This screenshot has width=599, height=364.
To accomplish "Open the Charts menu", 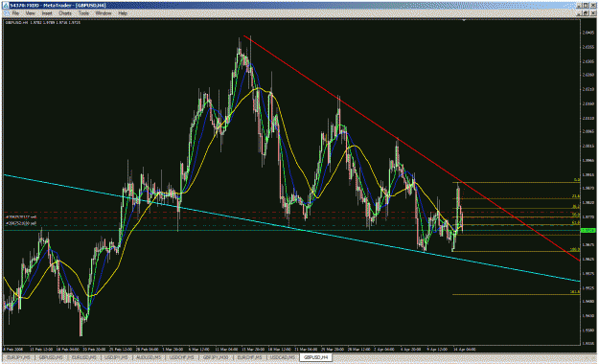I will click(65, 13).
